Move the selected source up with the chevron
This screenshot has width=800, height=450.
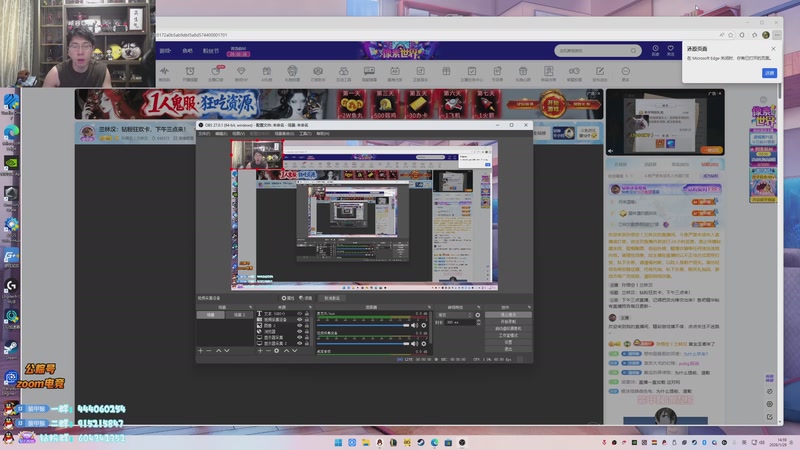(x=287, y=351)
